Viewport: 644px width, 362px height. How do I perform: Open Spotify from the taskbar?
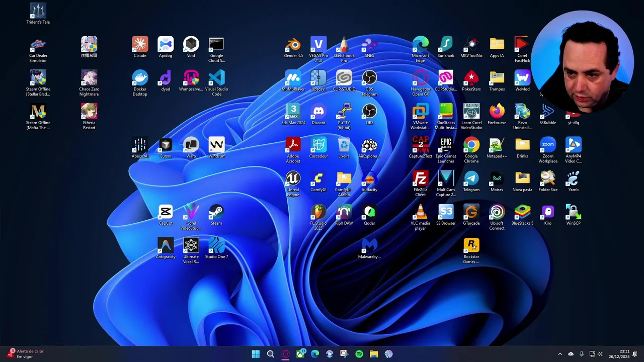coord(359,354)
